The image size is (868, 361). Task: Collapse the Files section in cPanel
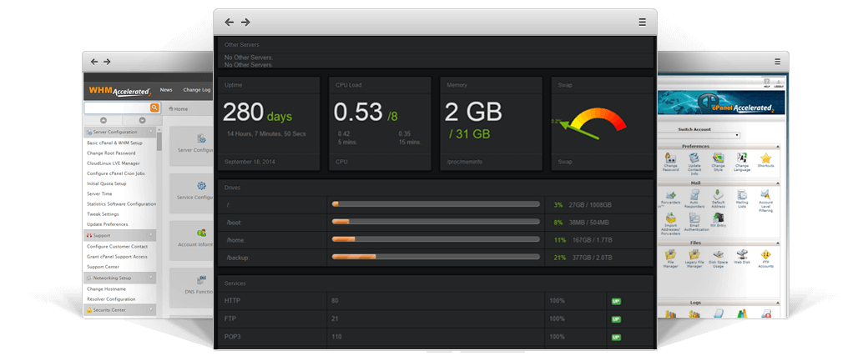click(x=778, y=243)
